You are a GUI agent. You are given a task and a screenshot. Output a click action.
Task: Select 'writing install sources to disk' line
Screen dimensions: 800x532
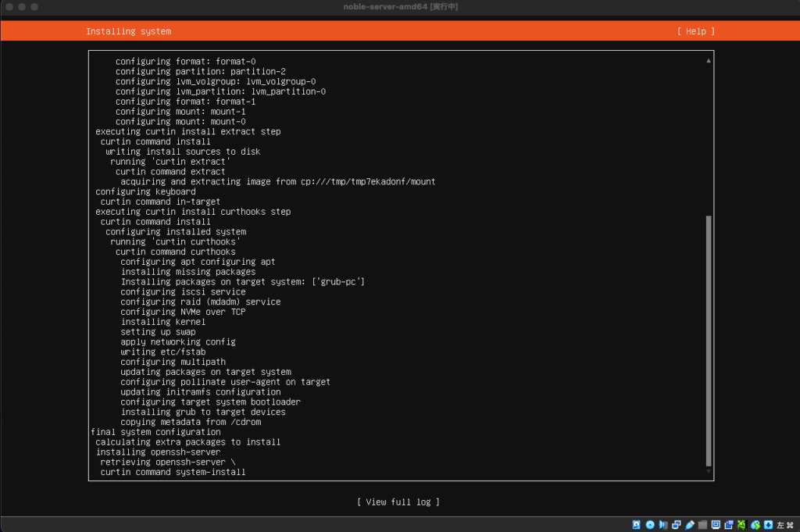tap(183, 152)
